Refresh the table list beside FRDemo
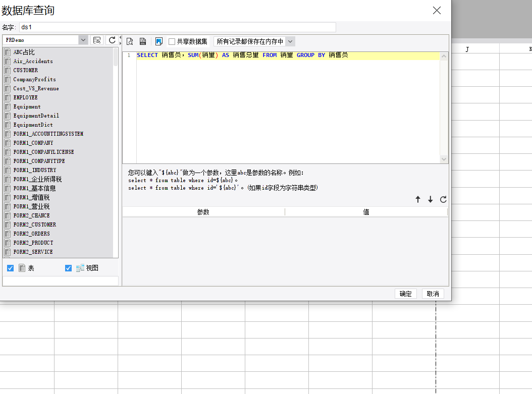The height and width of the screenshot is (394, 532). pos(112,40)
